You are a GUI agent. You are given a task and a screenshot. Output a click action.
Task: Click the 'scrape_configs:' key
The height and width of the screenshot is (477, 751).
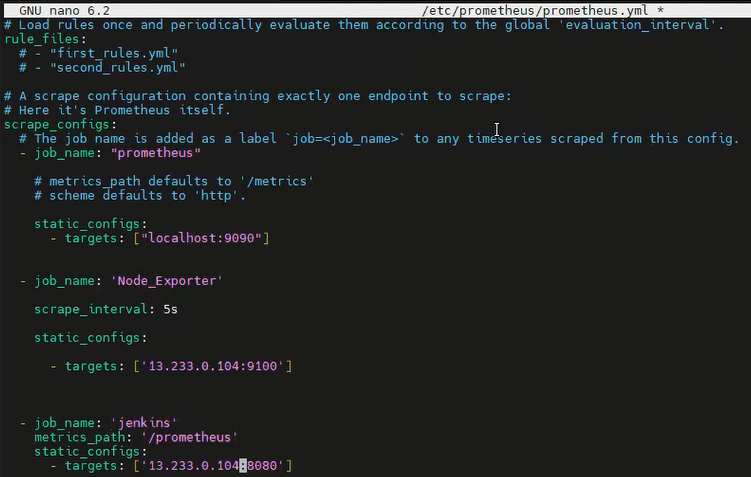click(60, 125)
